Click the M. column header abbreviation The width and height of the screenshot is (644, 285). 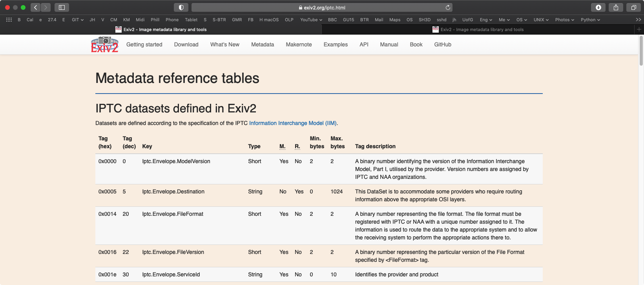(283, 146)
